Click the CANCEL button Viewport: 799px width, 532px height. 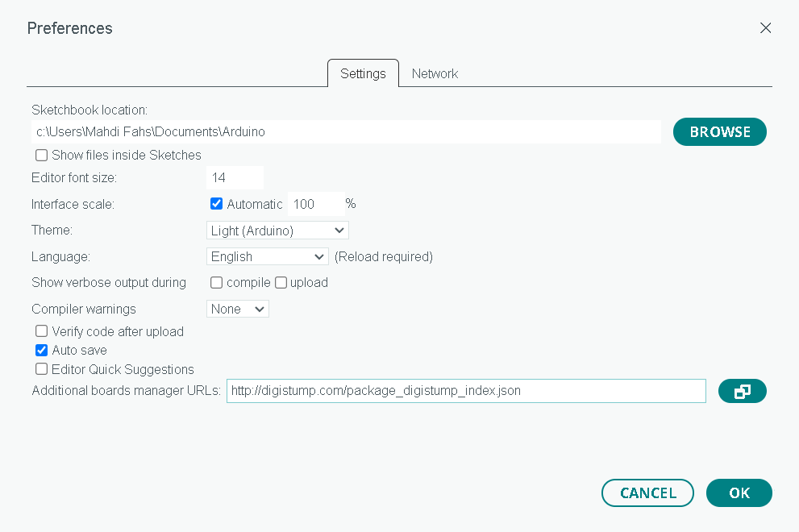tap(647, 493)
